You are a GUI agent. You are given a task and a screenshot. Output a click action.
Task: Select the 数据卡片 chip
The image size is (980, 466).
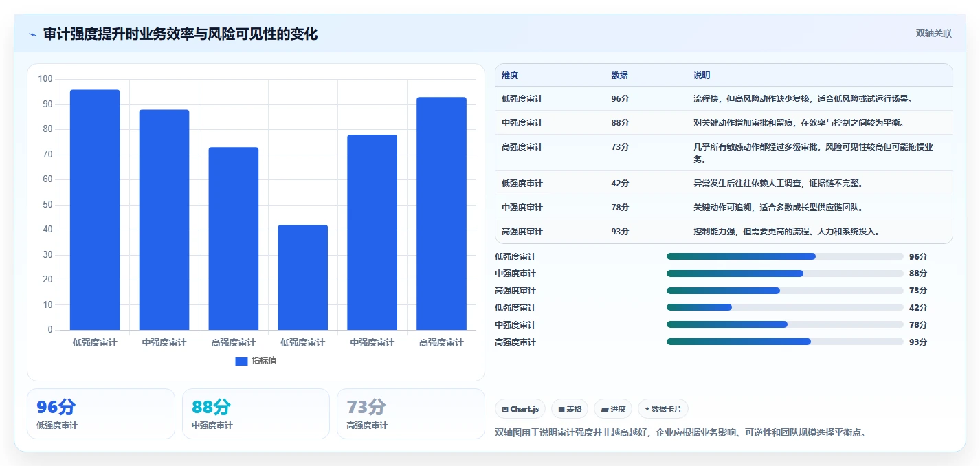pyautogui.click(x=663, y=409)
